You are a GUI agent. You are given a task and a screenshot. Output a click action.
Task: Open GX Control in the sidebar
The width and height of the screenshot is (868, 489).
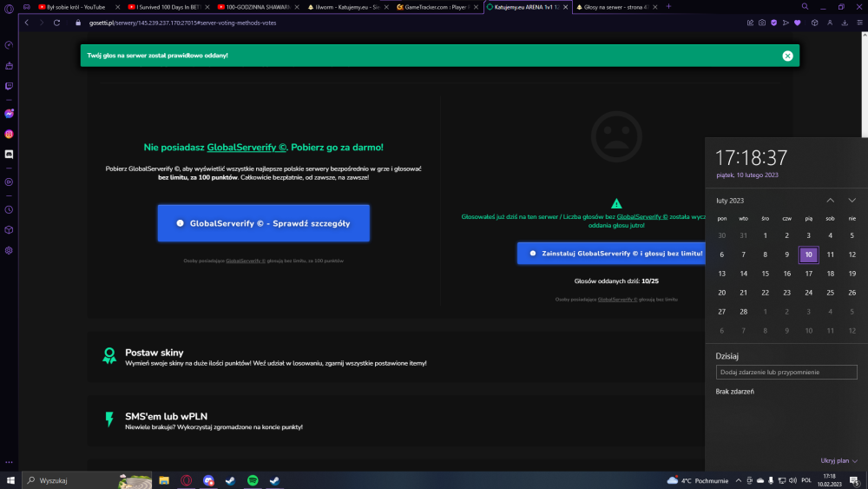(9, 45)
